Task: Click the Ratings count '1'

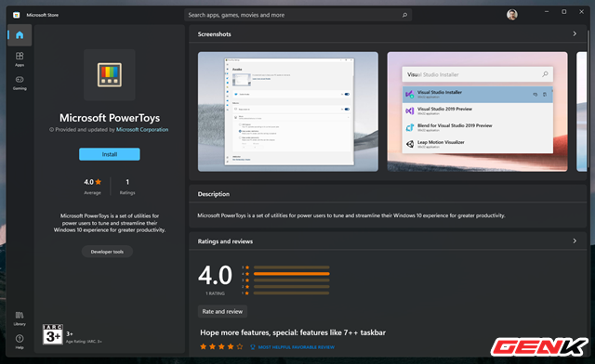Action: tap(127, 182)
